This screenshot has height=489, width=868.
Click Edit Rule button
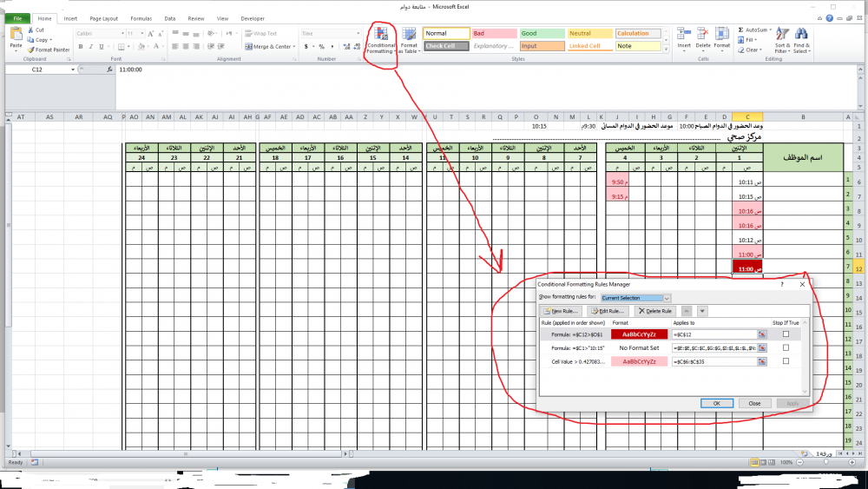click(608, 311)
